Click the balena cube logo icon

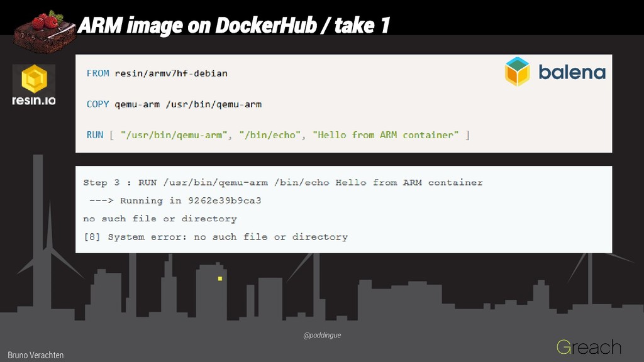click(x=517, y=72)
